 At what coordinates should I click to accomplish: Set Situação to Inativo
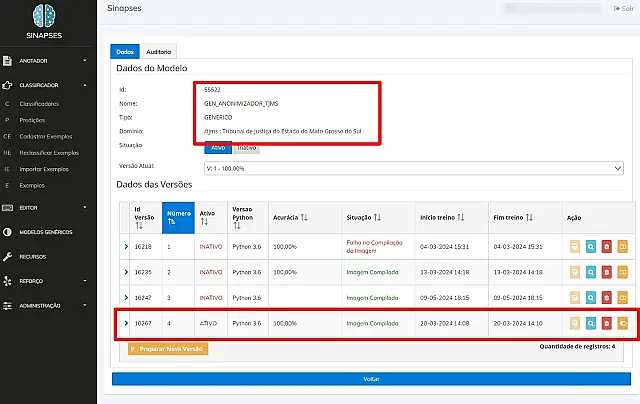tap(247, 148)
